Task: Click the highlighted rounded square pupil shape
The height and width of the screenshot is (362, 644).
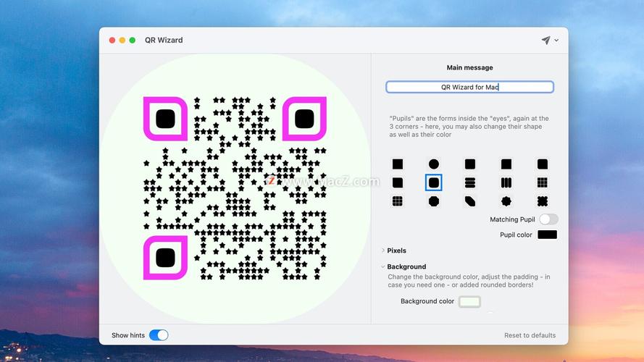Action: [x=433, y=182]
